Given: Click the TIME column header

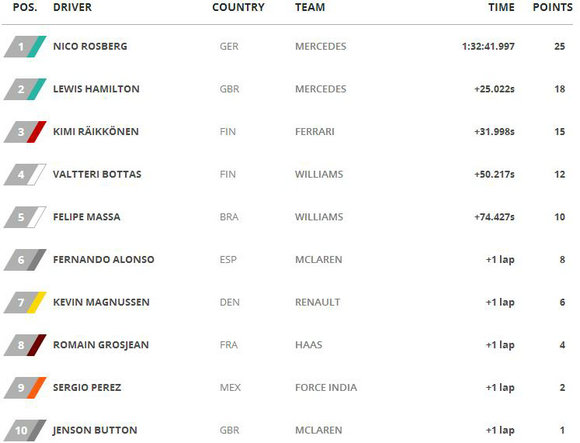Looking at the screenshot, I should tap(501, 7).
